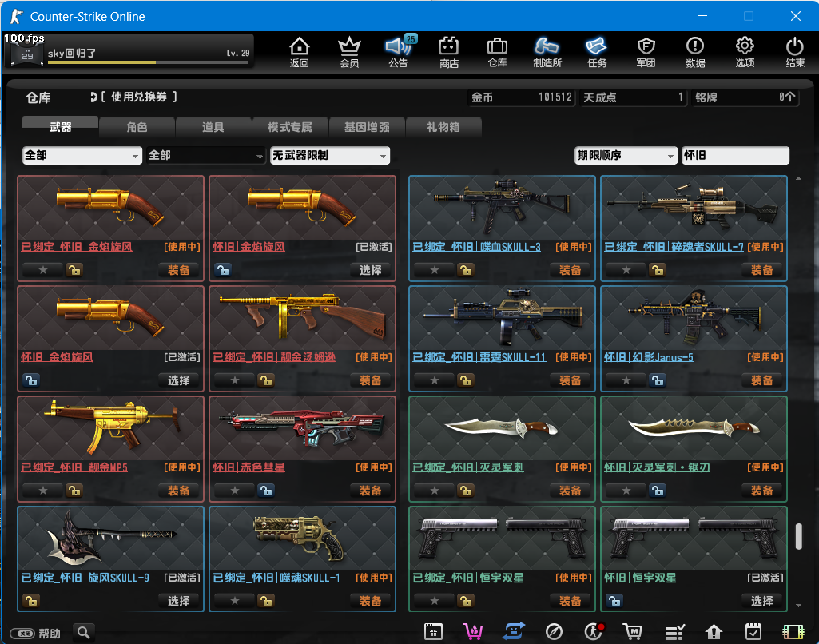Open the 数据 statistics icon
The height and width of the screenshot is (644, 819).
coord(695,52)
